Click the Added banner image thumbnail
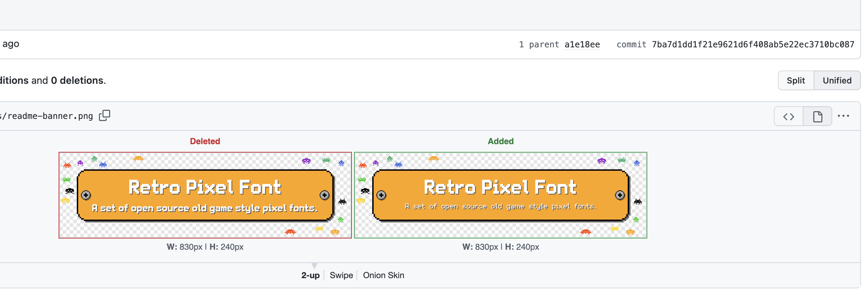868x289 pixels. coord(501,195)
